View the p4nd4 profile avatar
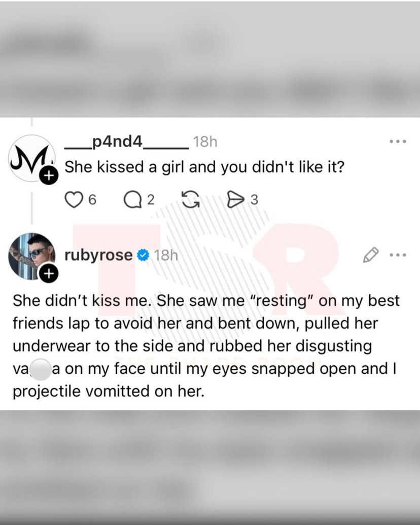The height and width of the screenshot is (525, 420). (x=31, y=158)
